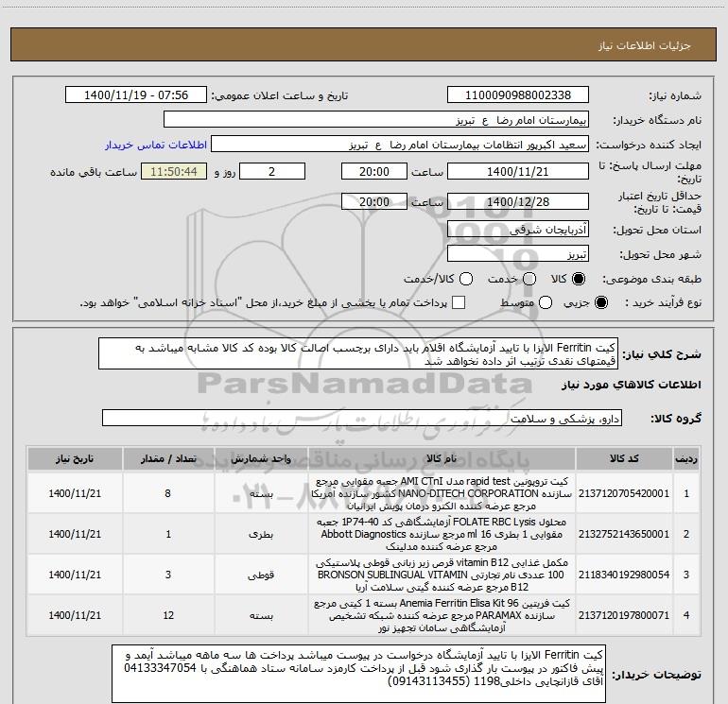The width and height of the screenshot is (728, 704).
Task: Click the تعداد / مقدار column header
Action: 168,458
